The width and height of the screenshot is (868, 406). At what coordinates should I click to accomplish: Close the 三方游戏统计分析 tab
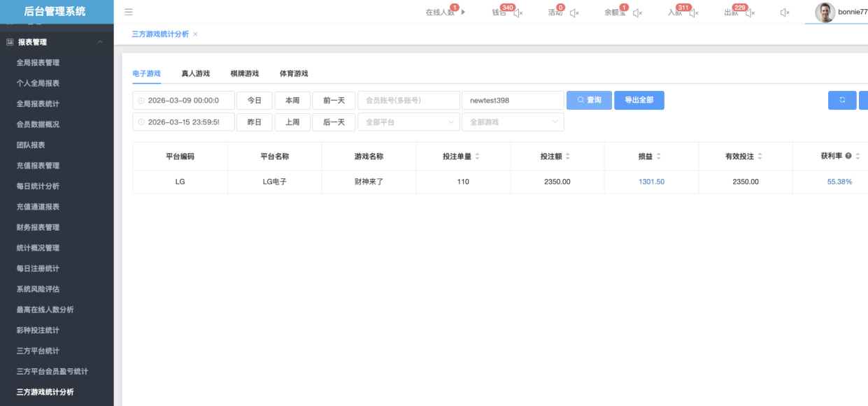(x=195, y=34)
